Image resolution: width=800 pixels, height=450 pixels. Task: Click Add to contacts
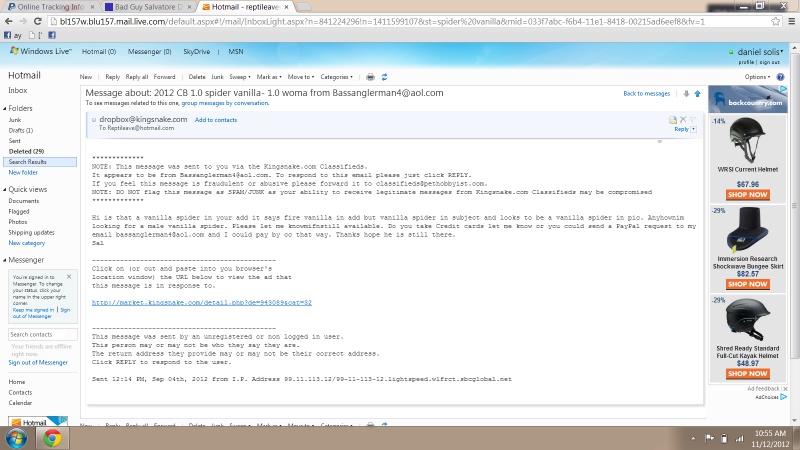[x=216, y=120]
